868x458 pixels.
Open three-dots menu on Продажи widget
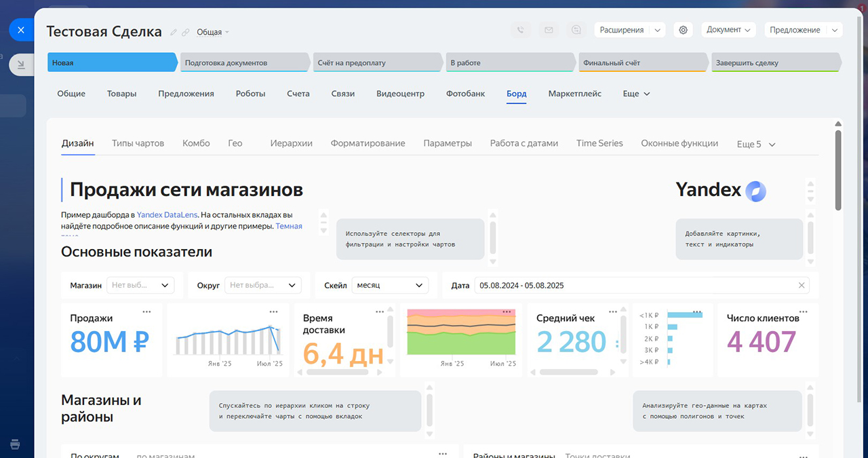coord(146,311)
